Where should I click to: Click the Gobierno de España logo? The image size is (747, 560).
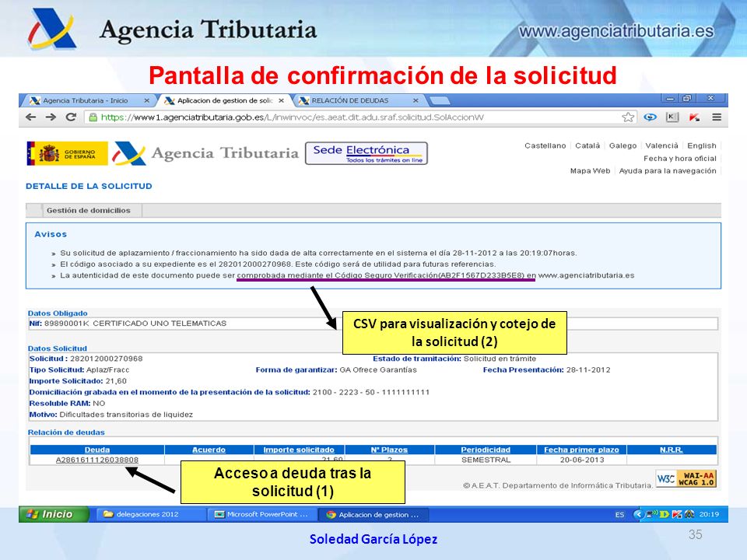coord(67,153)
